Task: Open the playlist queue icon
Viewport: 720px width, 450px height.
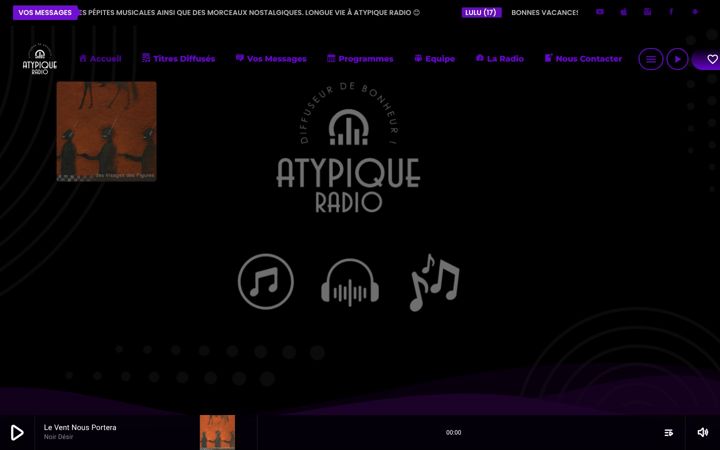Action: (x=669, y=433)
